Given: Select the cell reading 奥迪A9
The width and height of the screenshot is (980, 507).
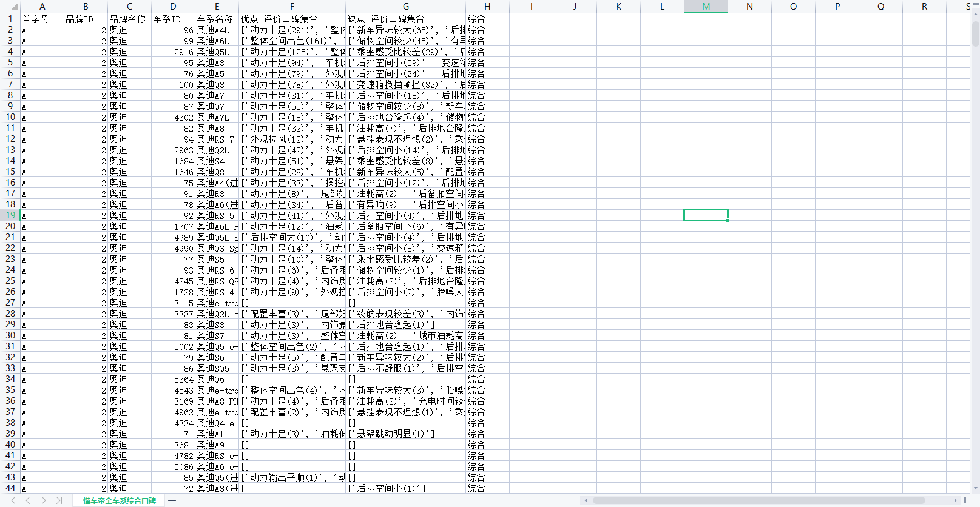Looking at the screenshot, I should [217, 445].
